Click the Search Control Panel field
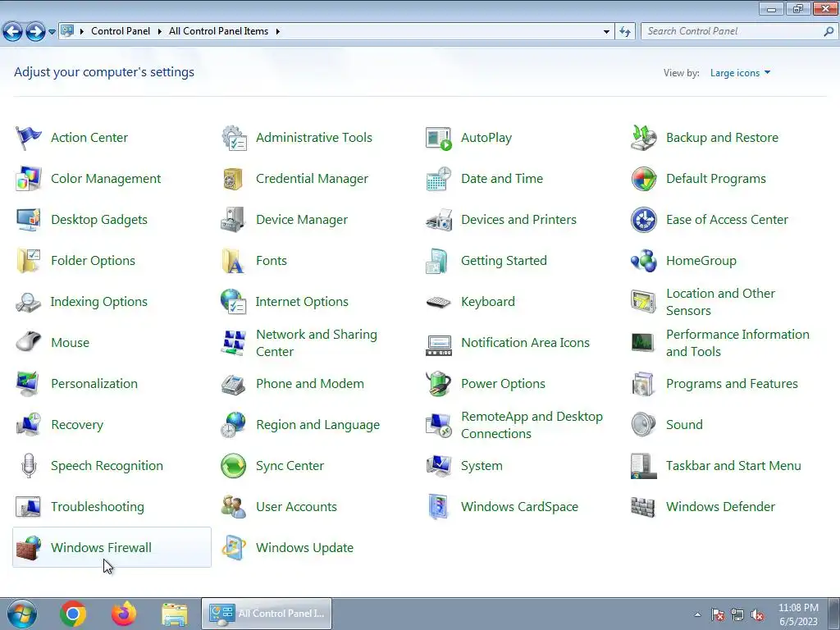This screenshot has width=840, height=630. 739,32
